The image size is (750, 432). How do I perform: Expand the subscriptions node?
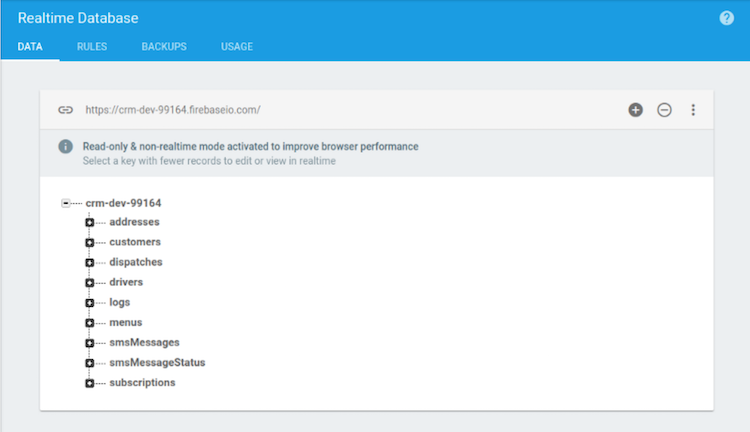pos(89,383)
